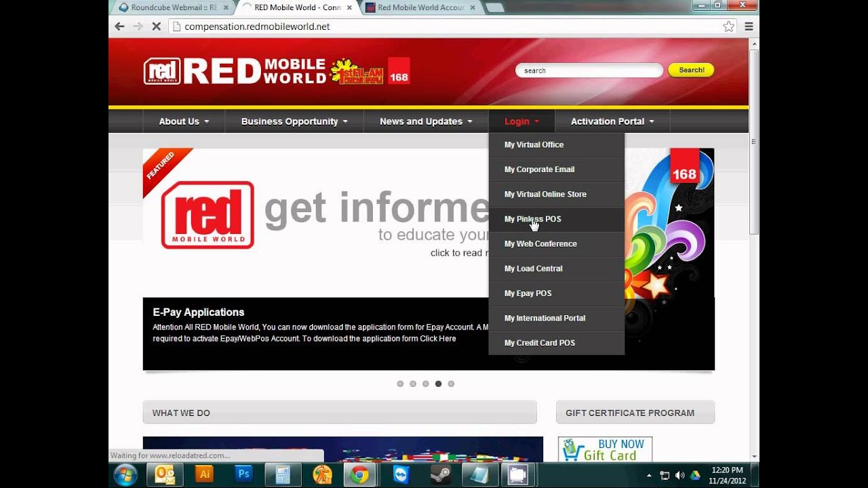The width and height of the screenshot is (868, 488).
Task: Open Steam from the taskbar
Action: click(x=440, y=474)
